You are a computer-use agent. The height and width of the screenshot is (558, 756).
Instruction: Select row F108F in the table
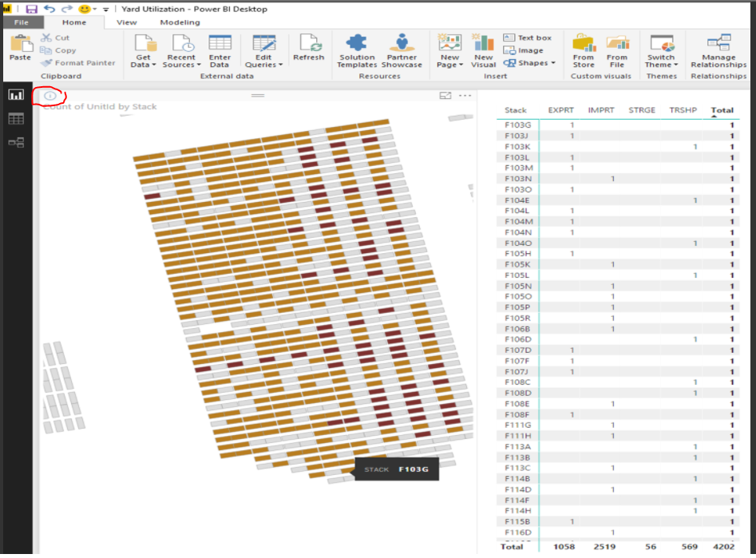click(x=618, y=414)
